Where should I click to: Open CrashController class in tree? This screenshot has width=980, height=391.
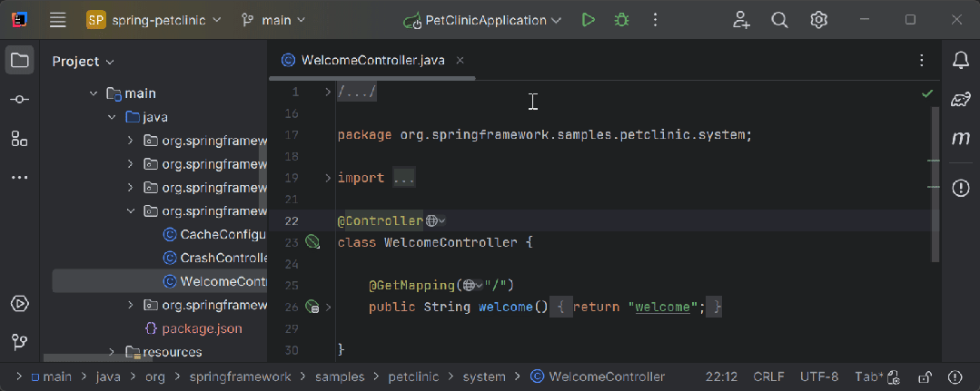tap(214, 258)
